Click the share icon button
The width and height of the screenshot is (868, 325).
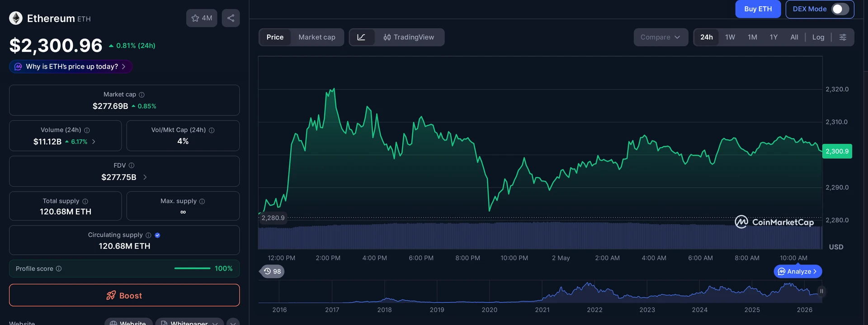pyautogui.click(x=231, y=18)
